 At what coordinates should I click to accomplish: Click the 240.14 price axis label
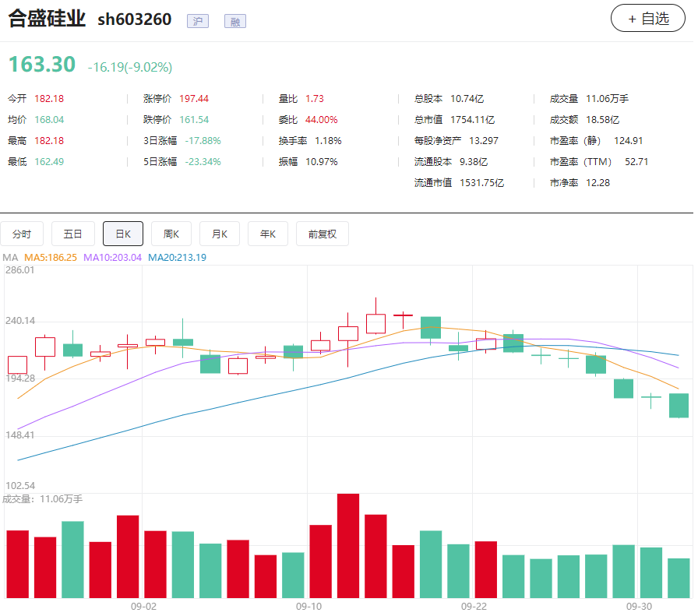coord(20,321)
